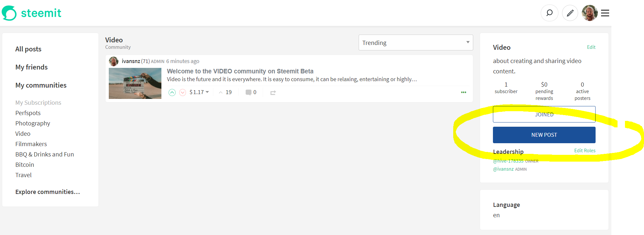Go to All posts

click(x=28, y=49)
